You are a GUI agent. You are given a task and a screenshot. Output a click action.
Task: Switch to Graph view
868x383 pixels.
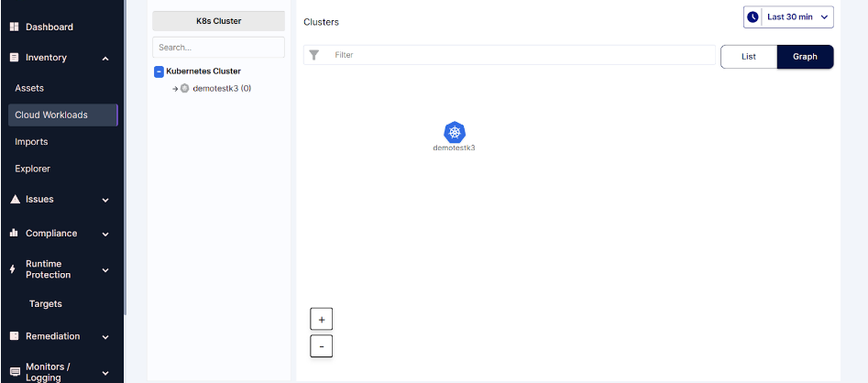pyautogui.click(x=805, y=57)
